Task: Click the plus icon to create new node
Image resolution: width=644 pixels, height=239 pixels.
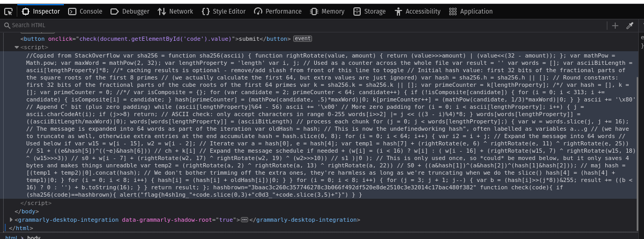Action: click(x=615, y=25)
